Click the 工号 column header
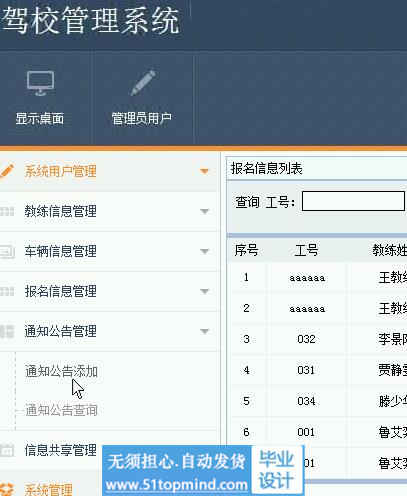The image size is (407, 496). (x=306, y=250)
